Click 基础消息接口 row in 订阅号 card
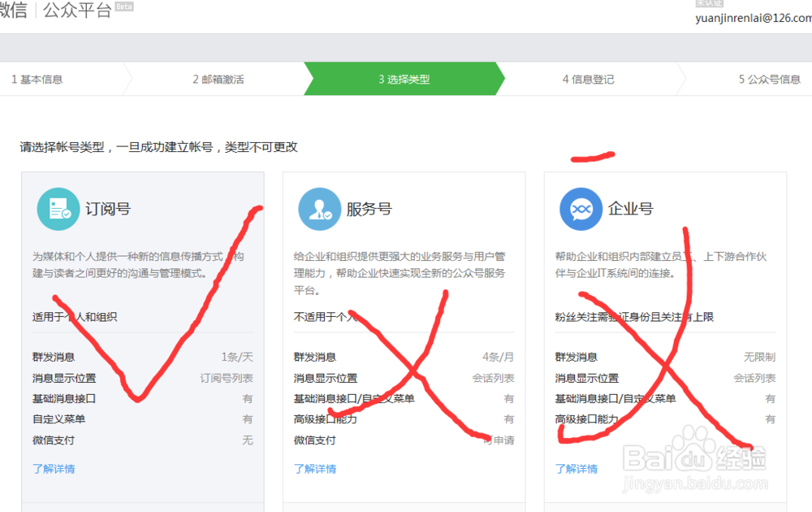The width and height of the screenshot is (812, 512). 142,398
